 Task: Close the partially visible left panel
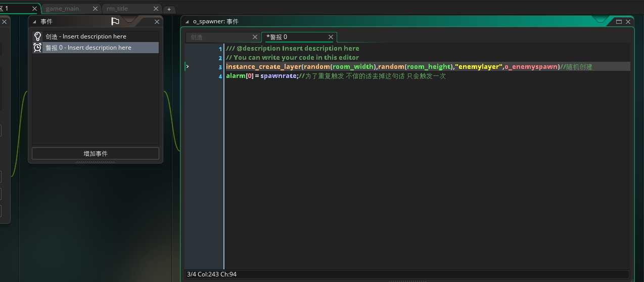(x=4, y=22)
